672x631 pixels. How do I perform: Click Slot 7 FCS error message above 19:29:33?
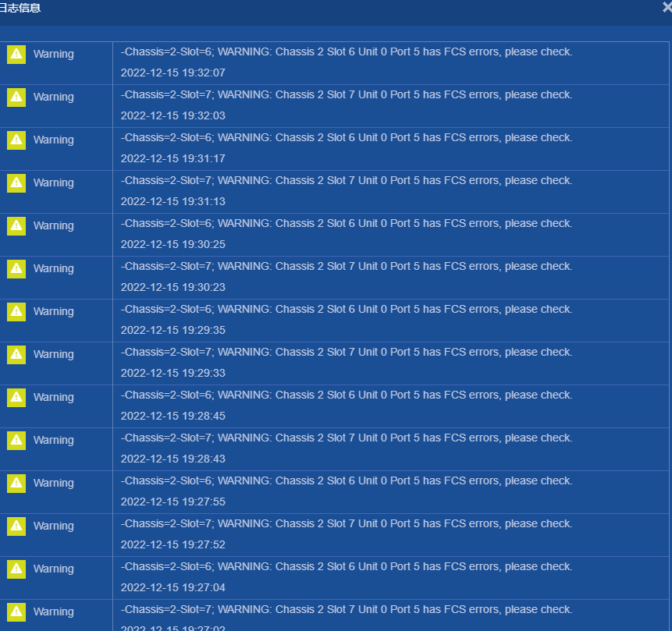(347, 352)
